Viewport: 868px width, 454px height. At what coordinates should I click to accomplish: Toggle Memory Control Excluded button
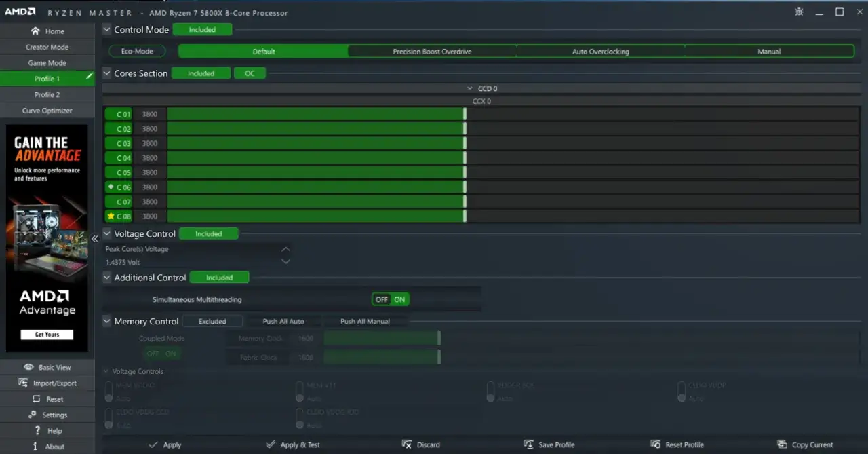pyautogui.click(x=212, y=321)
